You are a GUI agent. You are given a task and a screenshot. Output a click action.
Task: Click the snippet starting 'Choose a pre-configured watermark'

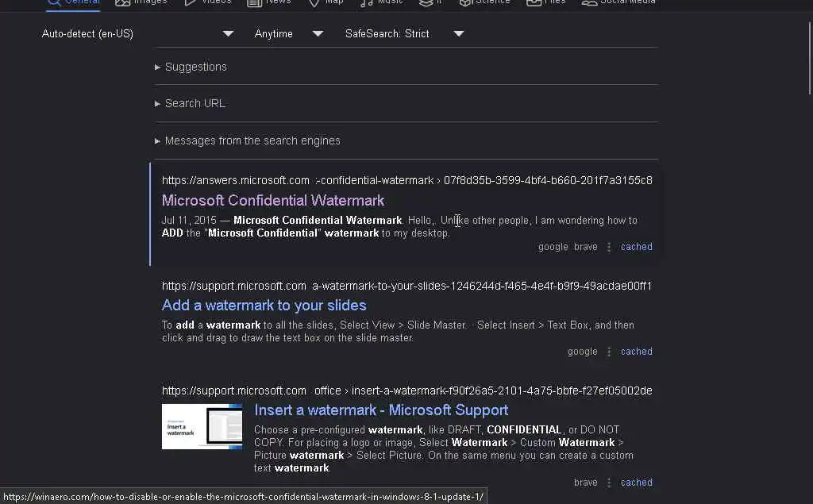[x=444, y=448]
